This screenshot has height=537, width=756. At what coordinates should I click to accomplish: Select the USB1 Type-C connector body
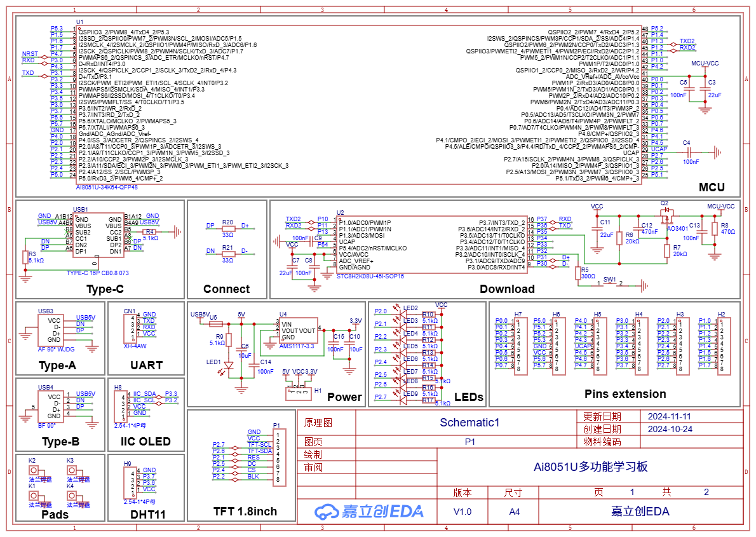coord(98,234)
